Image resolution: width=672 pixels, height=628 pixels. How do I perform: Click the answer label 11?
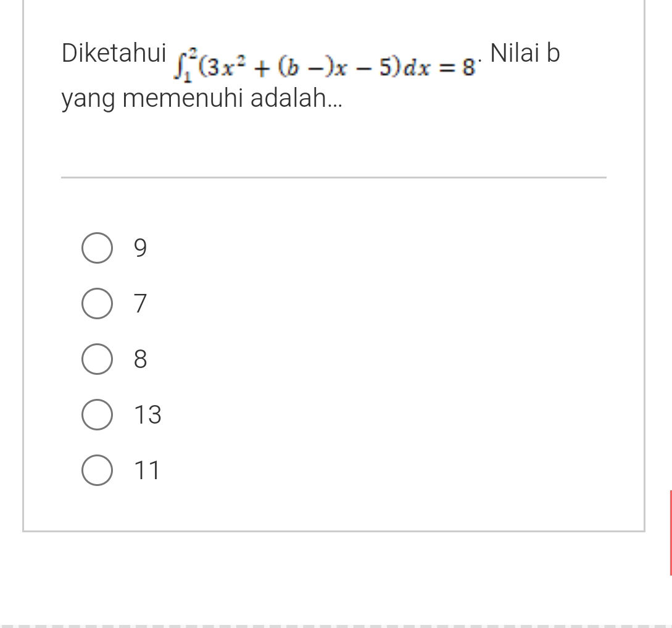pos(147,470)
